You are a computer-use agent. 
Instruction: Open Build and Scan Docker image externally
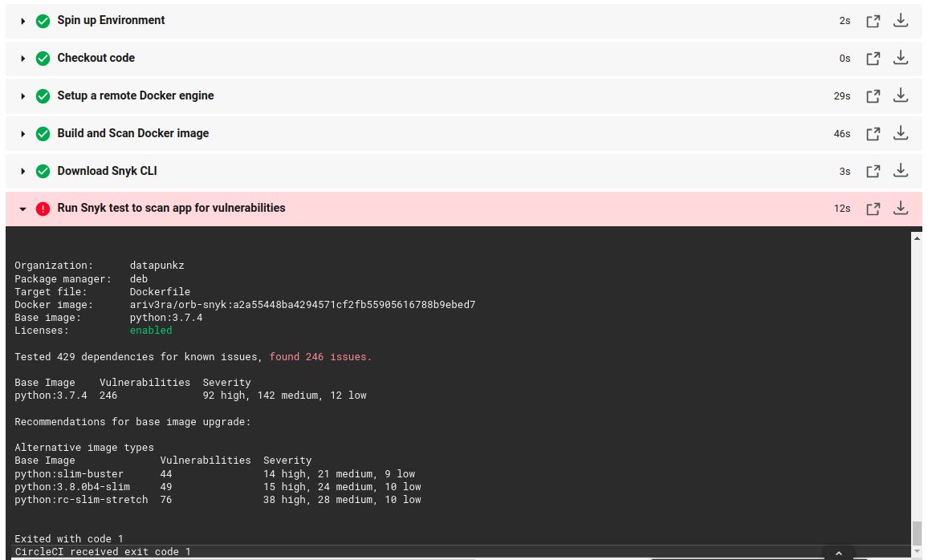coord(873,133)
